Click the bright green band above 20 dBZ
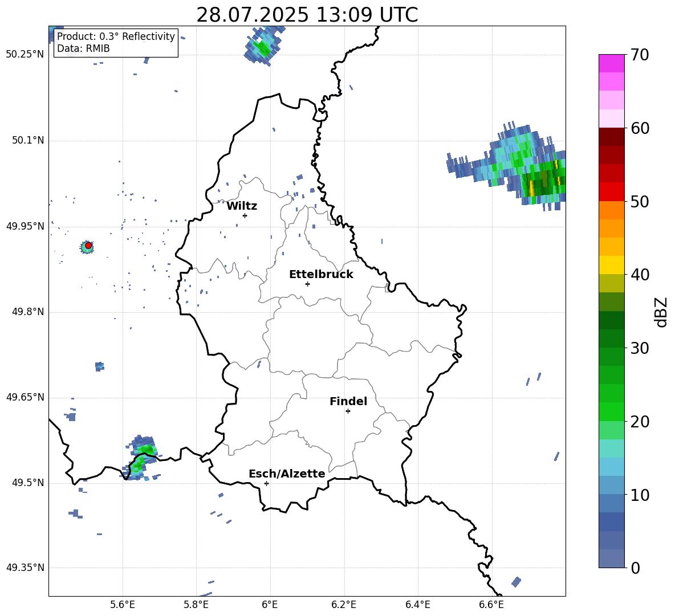The image size is (675, 616). [x=611, y=411]
